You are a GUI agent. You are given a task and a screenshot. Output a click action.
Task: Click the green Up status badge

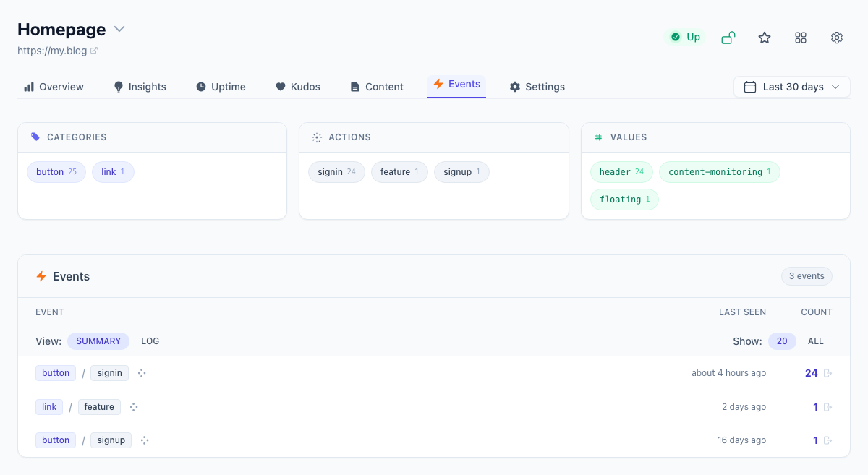coord(685,37)
